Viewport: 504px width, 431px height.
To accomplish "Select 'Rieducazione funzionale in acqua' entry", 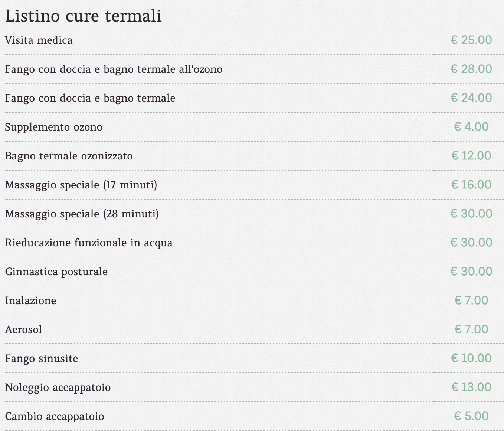I will [x=89, y=243].
